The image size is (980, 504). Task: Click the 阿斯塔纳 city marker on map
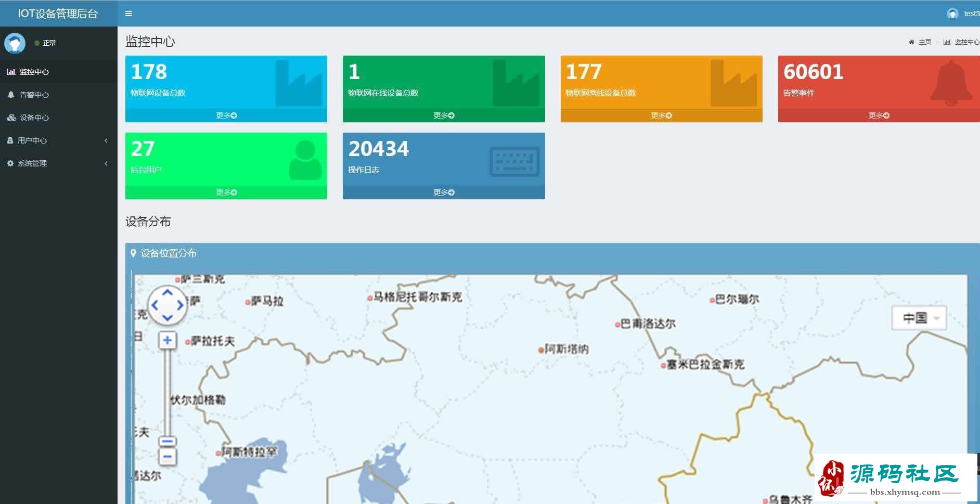(541, 350)
